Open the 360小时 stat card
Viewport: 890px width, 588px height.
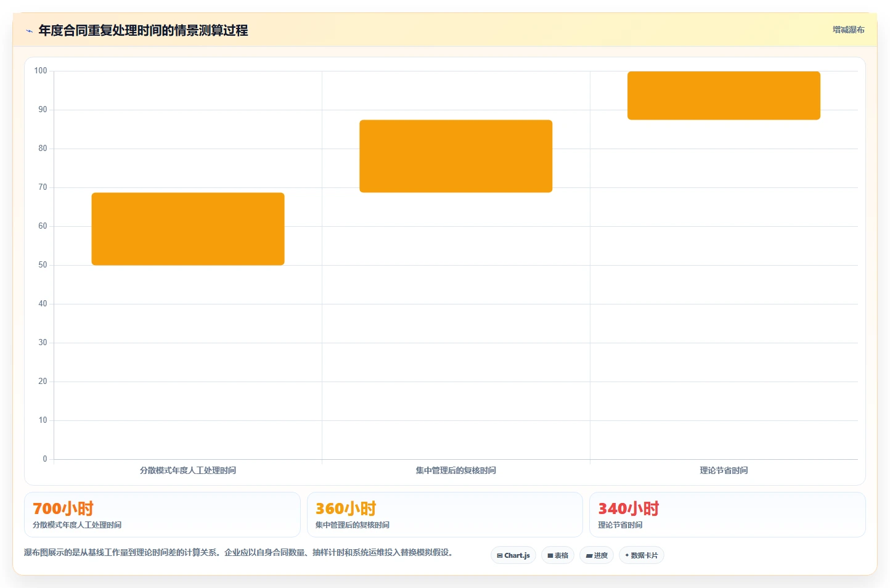coord(445,515)
